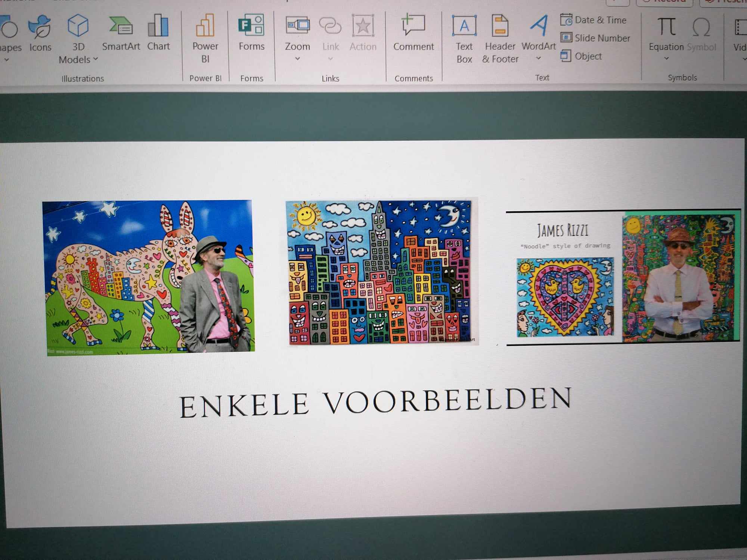This screenshot has height=560, width=747.
Task: Click the Action star icon
Action: click(x=363, y=26)
